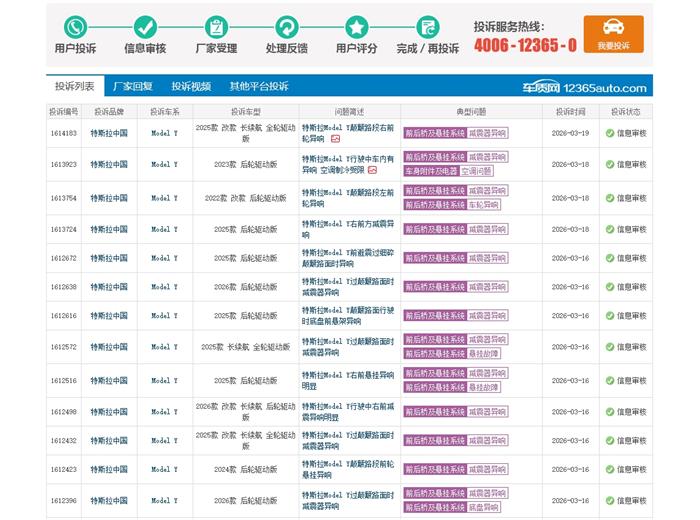Switch to the 投诉视频 tab
The image size is (700, 520).
pos(191,87)
